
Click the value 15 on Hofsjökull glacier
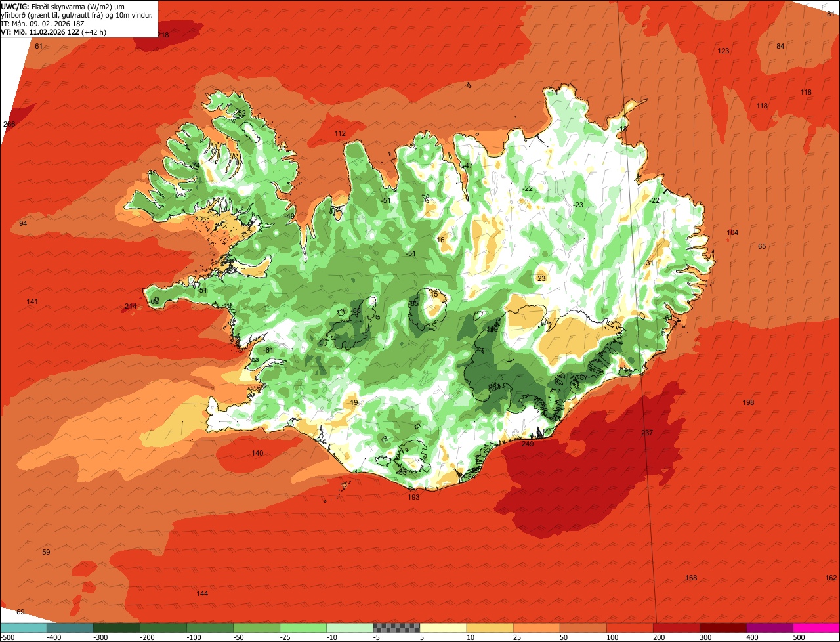point(433,294)
